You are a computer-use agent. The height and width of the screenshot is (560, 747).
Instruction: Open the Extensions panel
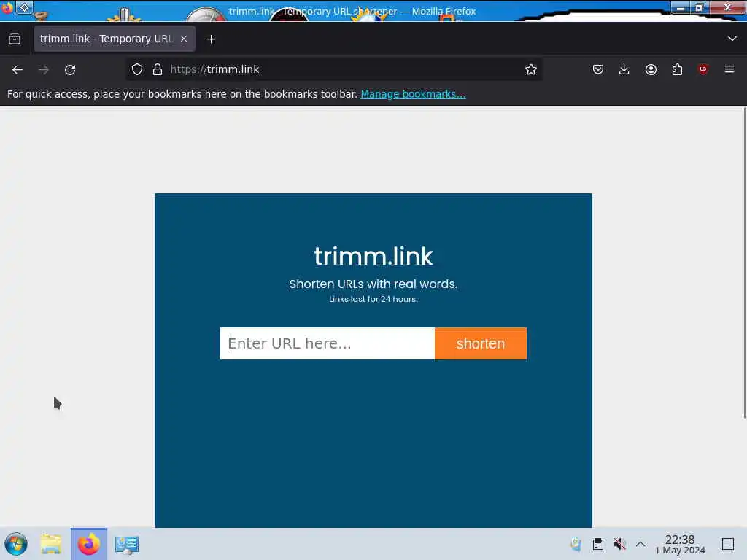pyautogui.click(x=677, y=69)
